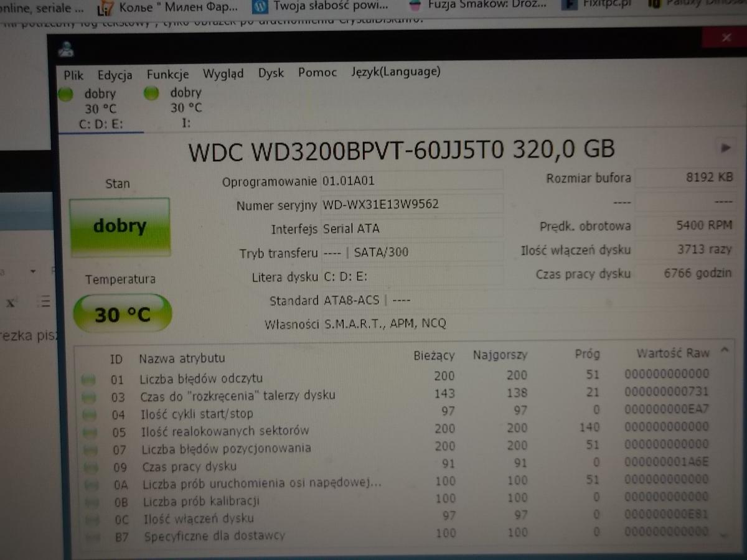This screenshot has width=747, height=560.
Task: Select the 'Specyficzne dla dostawcy' attribute name
Action: tap(215, 536)
